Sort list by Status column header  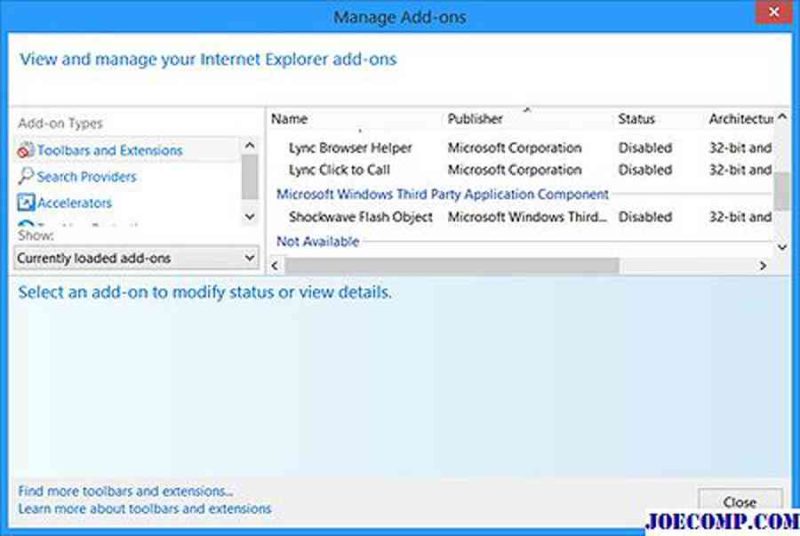[636, 119]
